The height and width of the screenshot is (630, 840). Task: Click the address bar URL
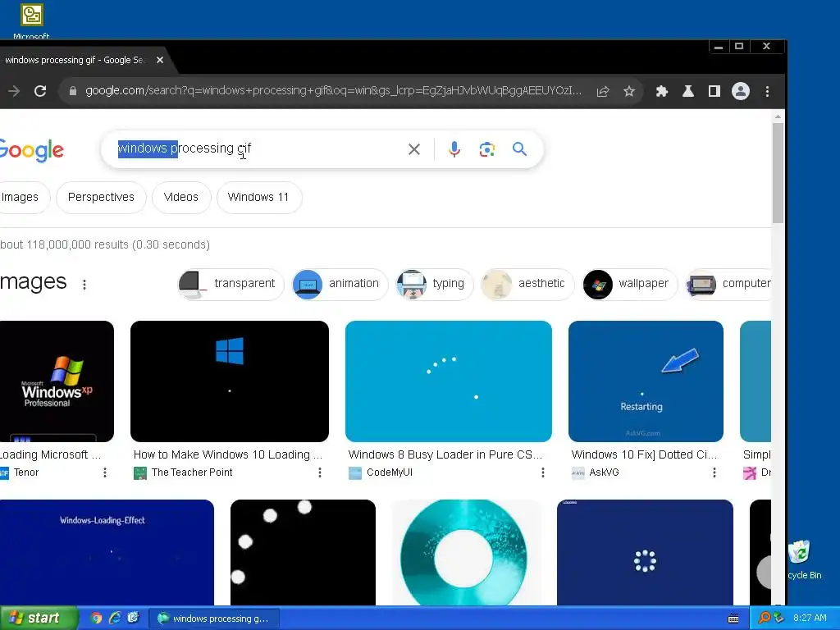[x=333, y=90]
